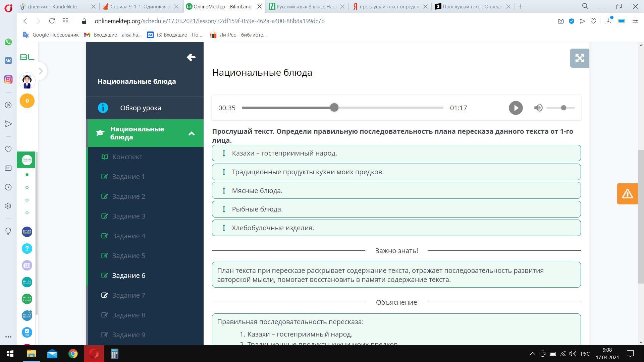
Task: Grab the drag handle of Хлебобулочные изделия
Action: pos(224,228)
